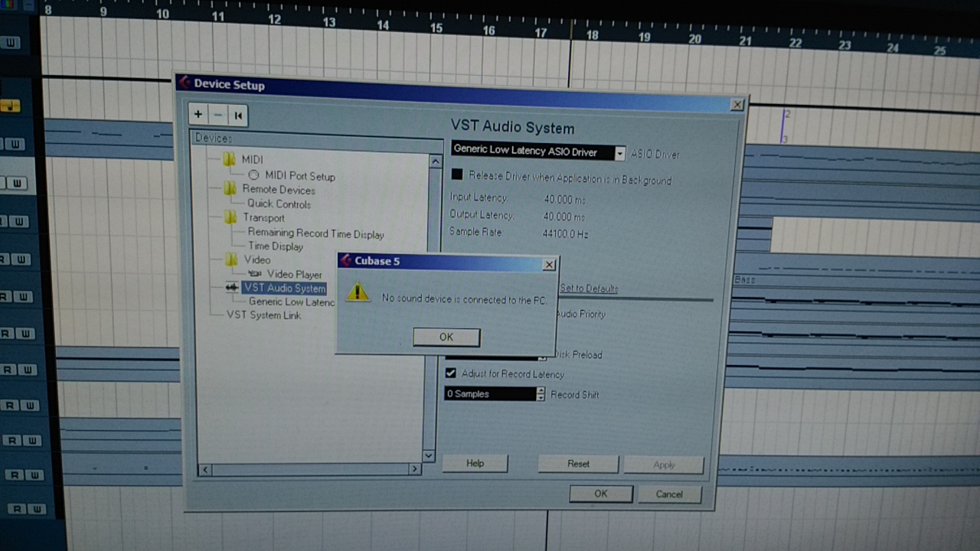Click bar 9 on the project ruler
The width and height of the screenshot is (980, 551).
pos(103,13)
